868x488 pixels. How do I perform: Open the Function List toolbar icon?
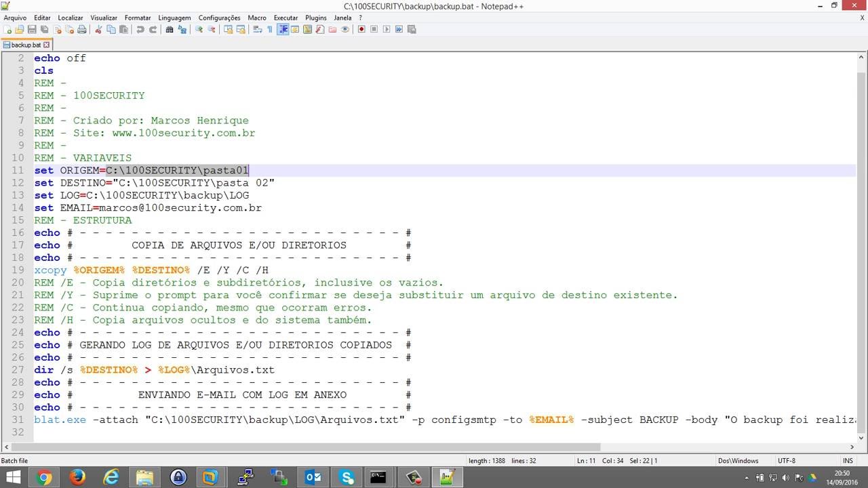319,30
